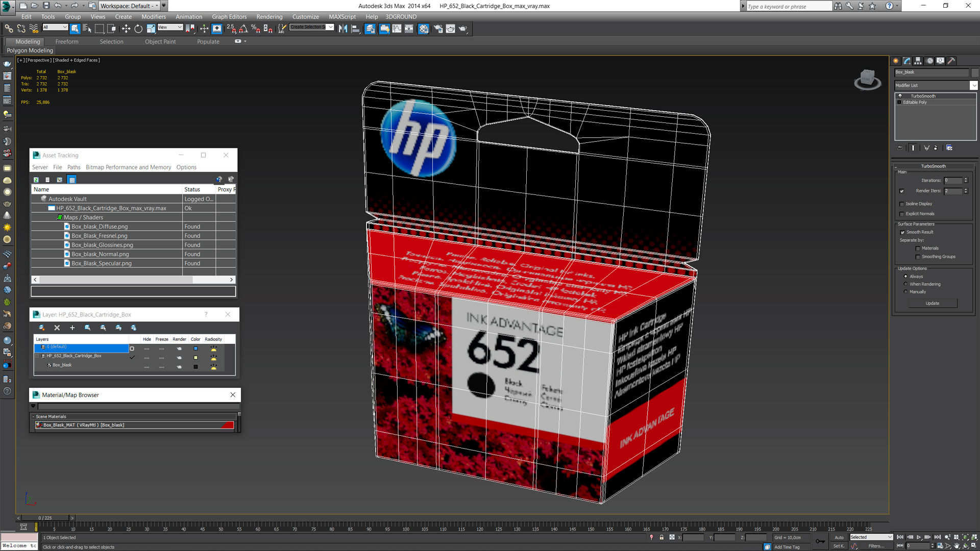Switch to the Create command panel tab
The height and width of the screenshot is (551, 980).
(896, 61)
